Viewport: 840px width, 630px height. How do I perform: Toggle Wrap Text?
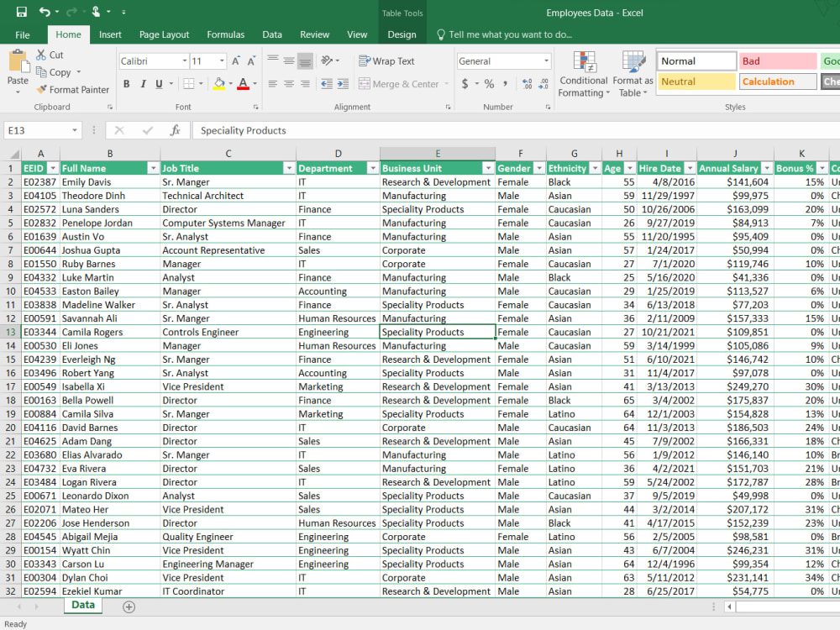(386, 61)
